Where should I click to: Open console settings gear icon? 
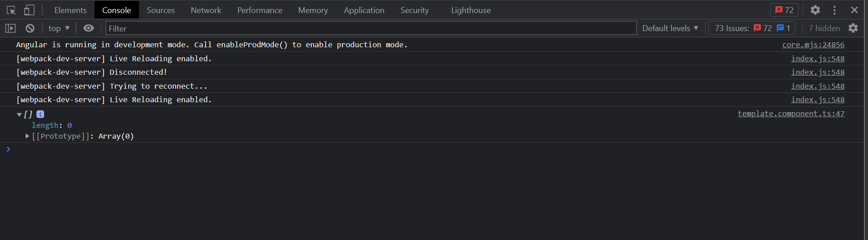pos(853,28)
